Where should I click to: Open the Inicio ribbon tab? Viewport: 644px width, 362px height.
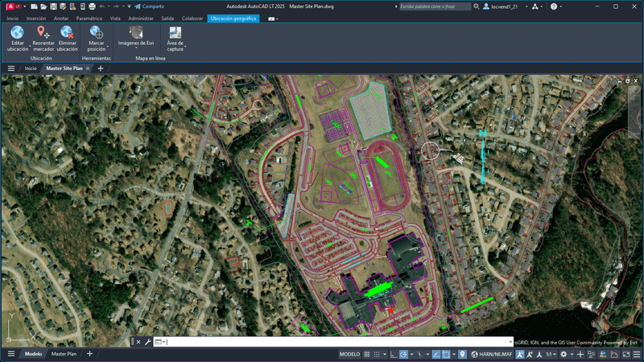[x=12, y=19]
